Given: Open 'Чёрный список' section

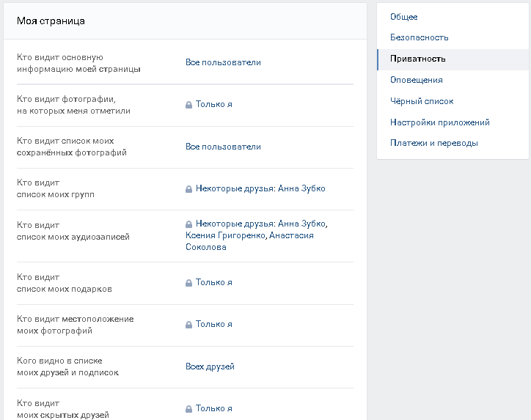Looking at the screenshot, I should [422, 101].
